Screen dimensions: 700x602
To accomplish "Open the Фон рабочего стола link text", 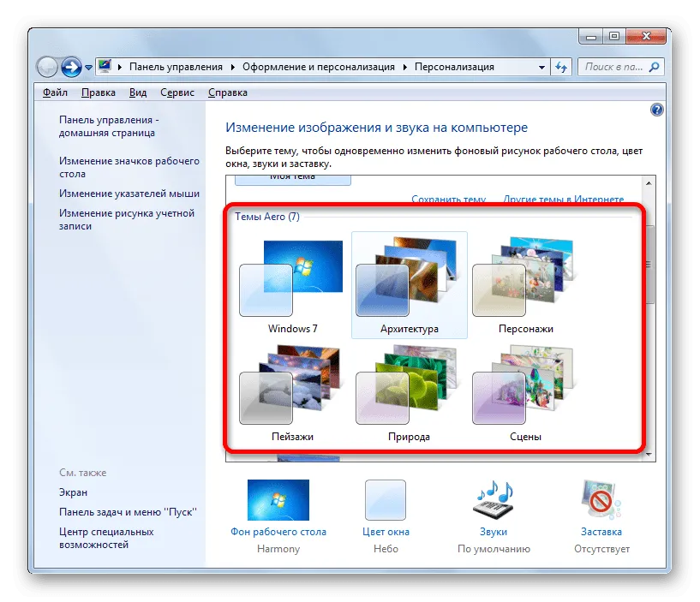I will 278,532.
